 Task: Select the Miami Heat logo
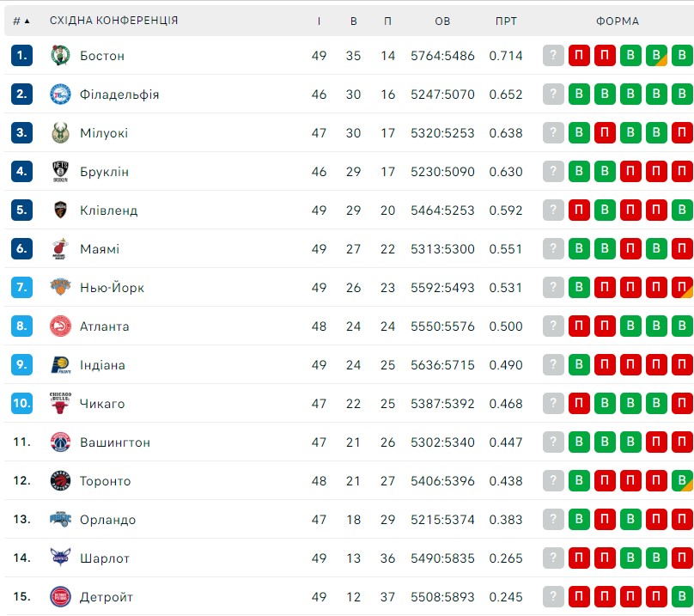coord(60,248)
